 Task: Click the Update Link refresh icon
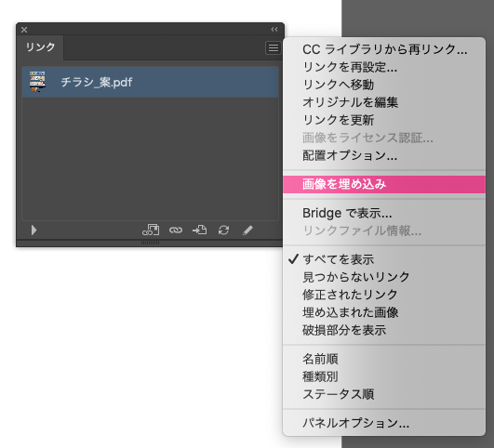click(223, 231)
